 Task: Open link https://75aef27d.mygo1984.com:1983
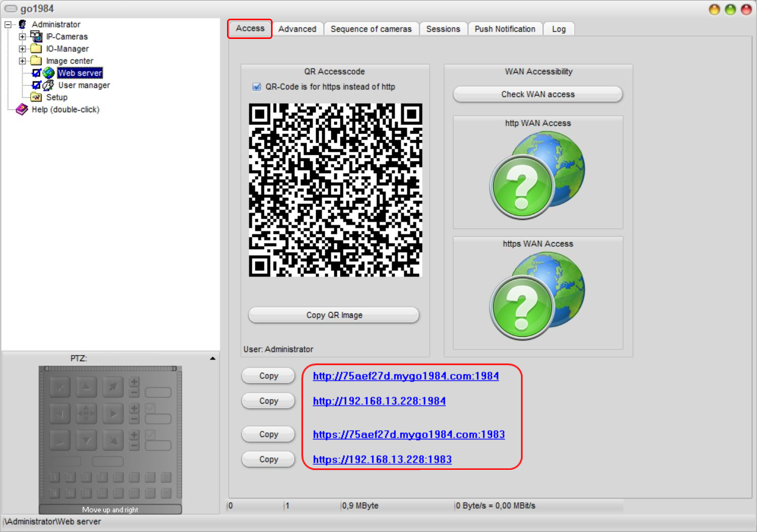point(409,434)
